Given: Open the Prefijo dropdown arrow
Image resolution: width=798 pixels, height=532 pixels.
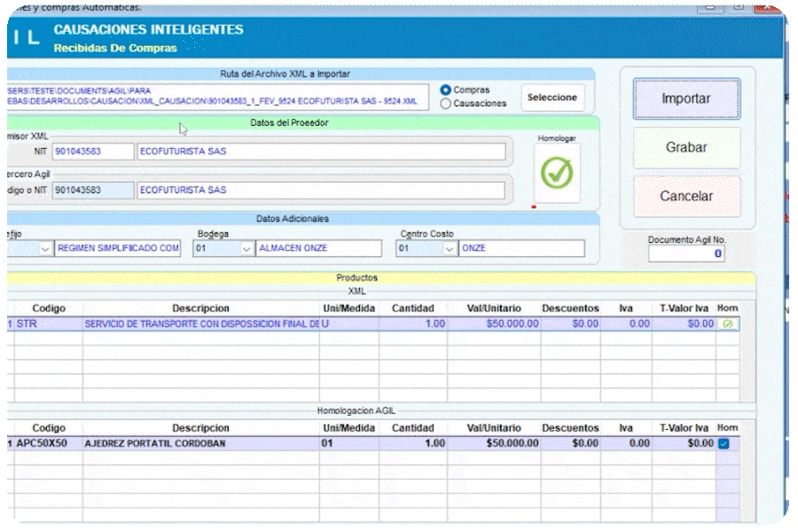Looking at the screenshot, I should [x=44, y=249].
